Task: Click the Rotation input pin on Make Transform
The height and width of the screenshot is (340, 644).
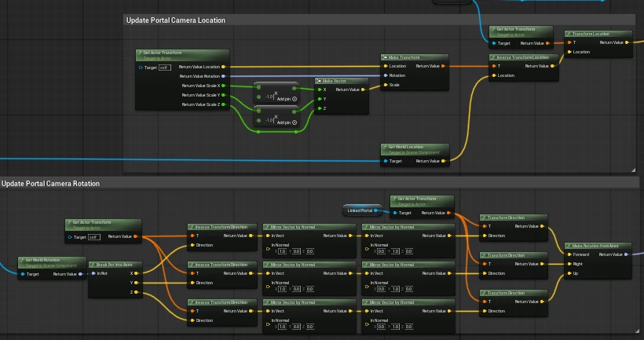Action: click(386, 75)
